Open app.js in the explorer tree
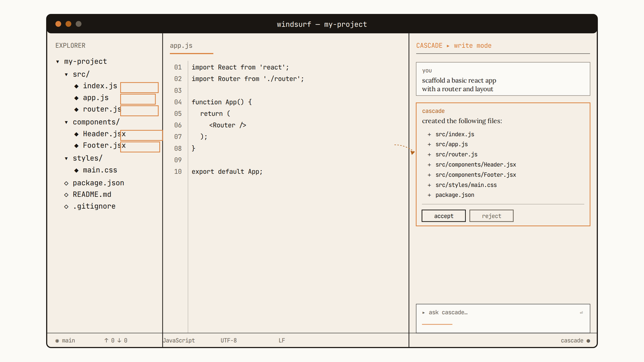The image size is (644, 362). tap(96, 98)
